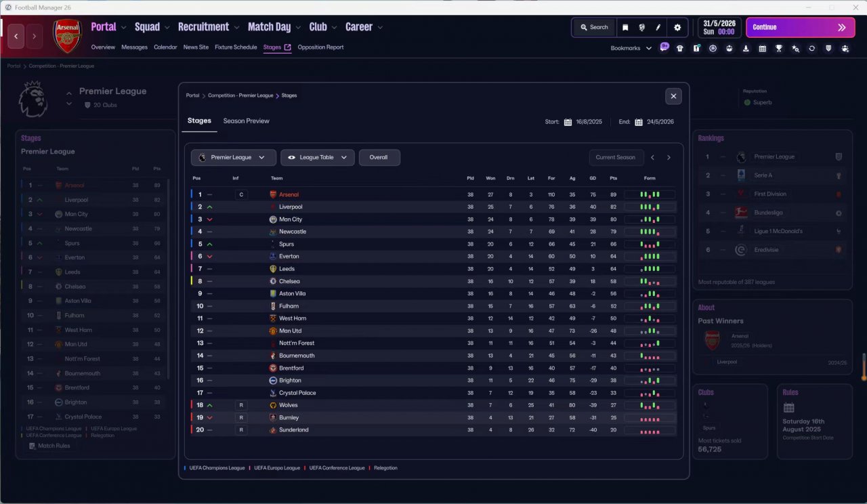867x504 pixels.
Task: Click the Chelsea badge in the league table
Action: pyautogui.click(x=273, y=281)
